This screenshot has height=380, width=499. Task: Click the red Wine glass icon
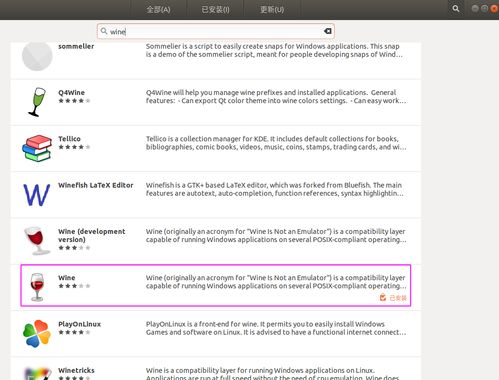[37, 287]
